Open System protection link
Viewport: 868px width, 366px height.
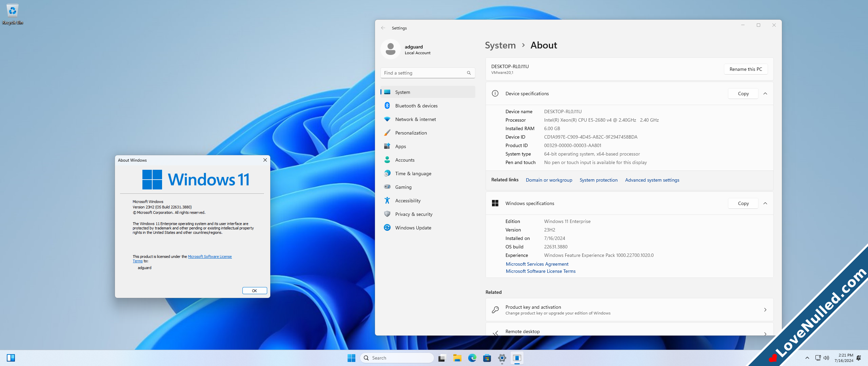(x=598, y=180)
